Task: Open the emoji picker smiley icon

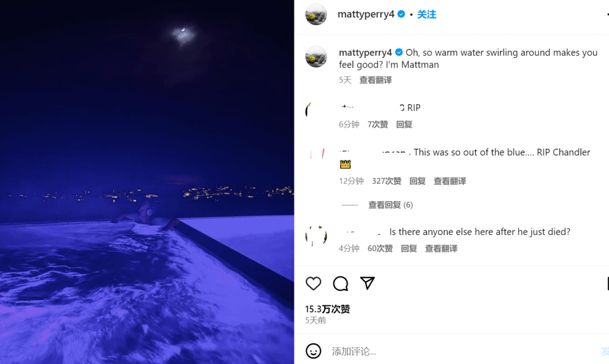Action: [314, 351]
